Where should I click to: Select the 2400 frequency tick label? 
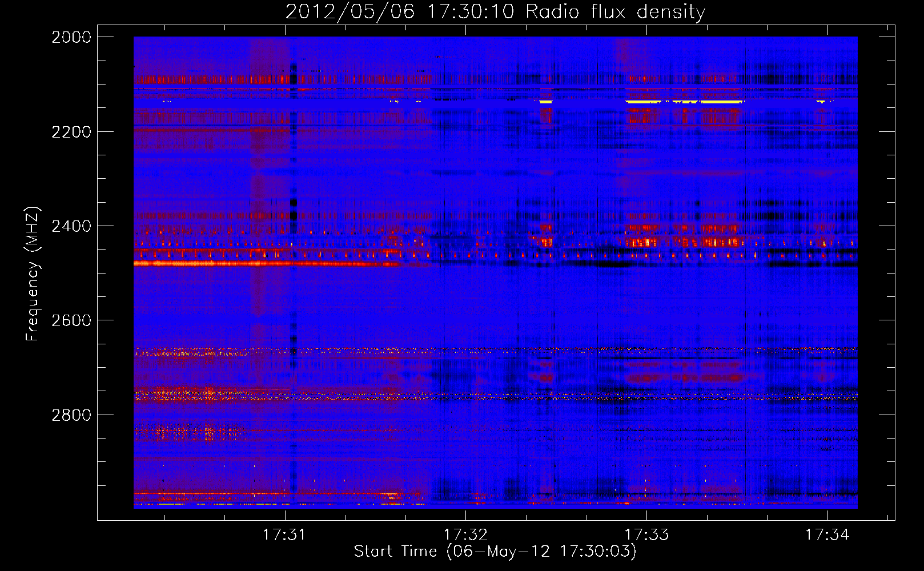click(71, 226)
